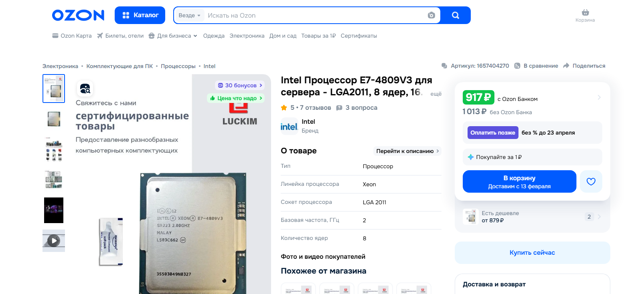Jump to description via Перейти к описанию

pos(407,151)
